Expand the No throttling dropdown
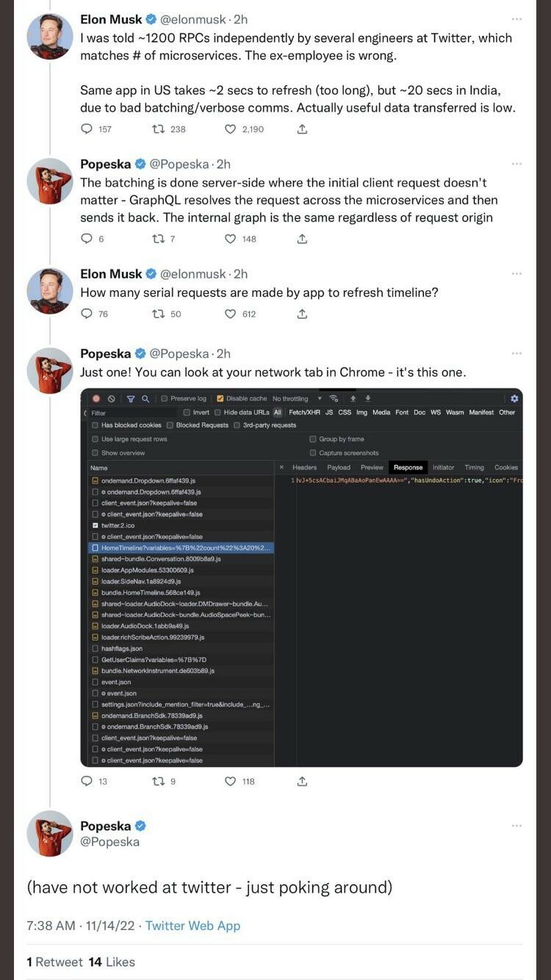The image size is (551, 980). pos(298,399)
